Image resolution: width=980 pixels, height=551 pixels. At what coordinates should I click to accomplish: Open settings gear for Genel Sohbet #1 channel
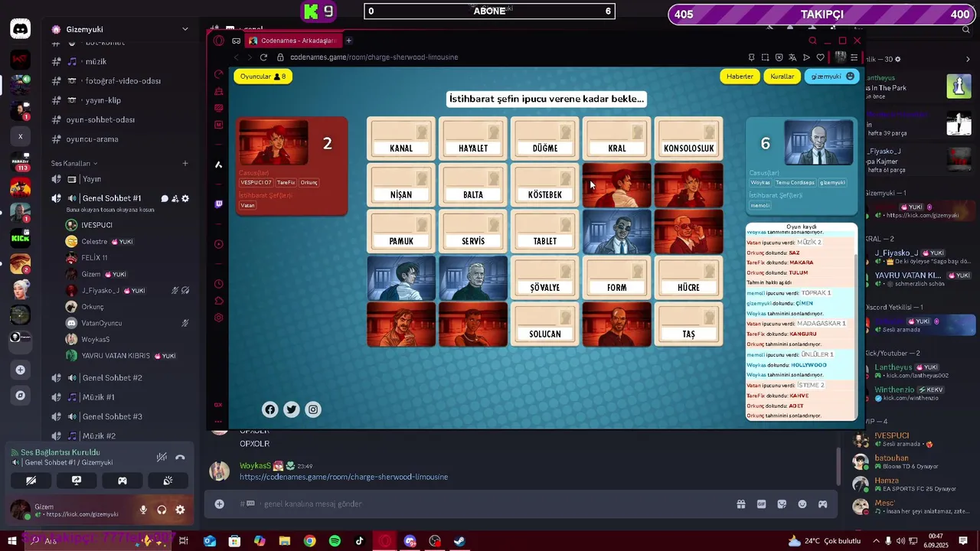[185, 198]
